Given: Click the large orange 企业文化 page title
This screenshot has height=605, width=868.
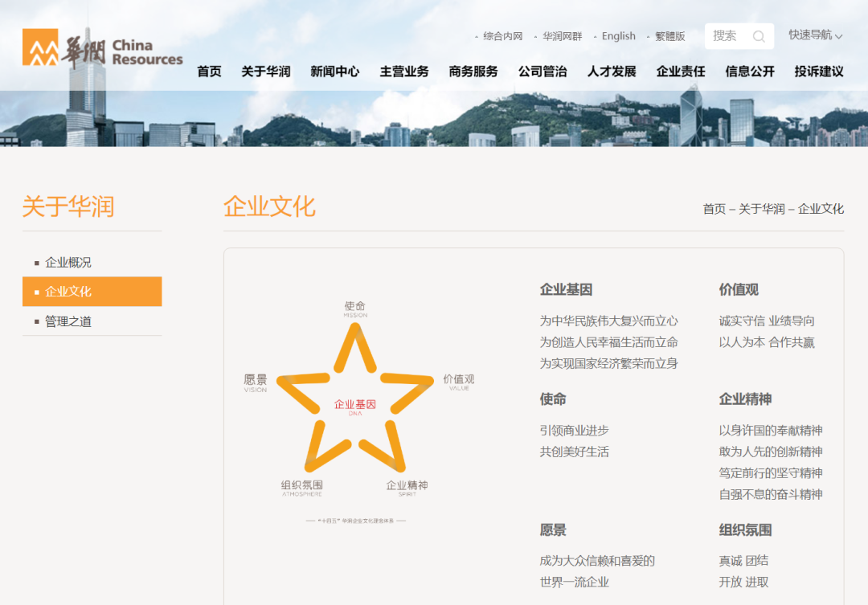Looking at the screenshot, I should pyautogui.click(x=269, y=207).
